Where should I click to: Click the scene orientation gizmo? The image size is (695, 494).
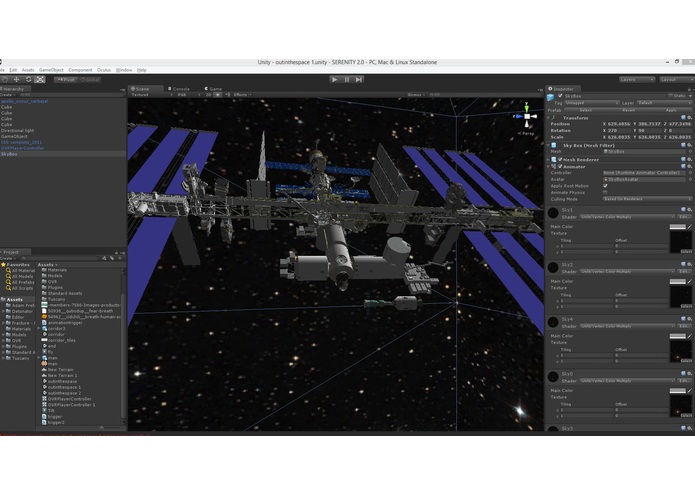click(527, 116)
